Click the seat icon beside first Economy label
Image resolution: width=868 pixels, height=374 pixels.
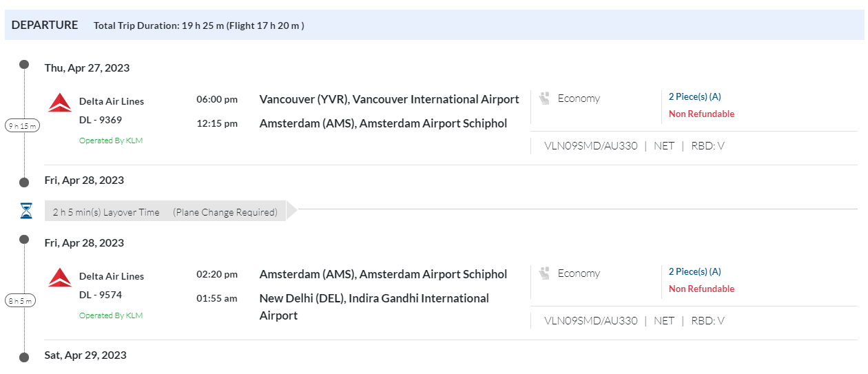point(545,98)
